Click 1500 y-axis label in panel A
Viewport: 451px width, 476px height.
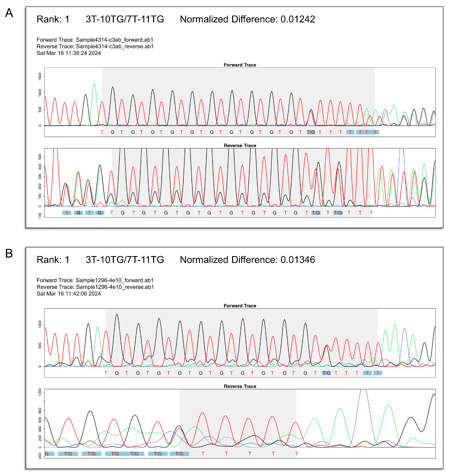click(40, 76)
